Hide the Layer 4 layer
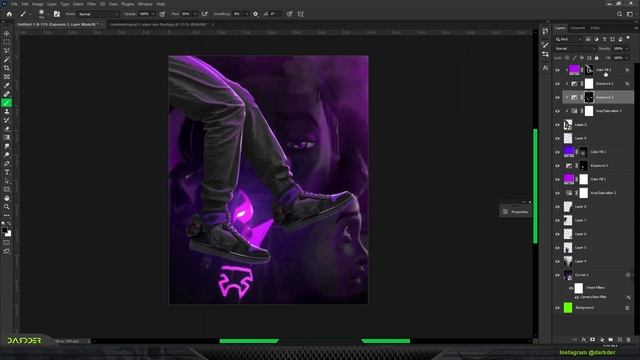Screen dimensions: 640x360 (558, 261)
